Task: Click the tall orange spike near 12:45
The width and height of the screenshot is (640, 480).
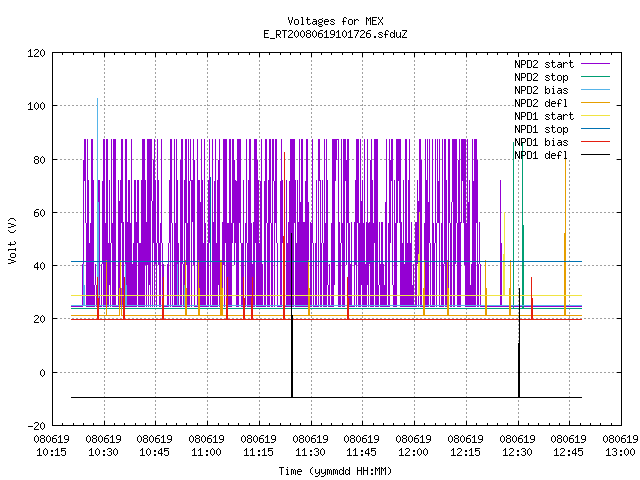Action: (565, 237)
